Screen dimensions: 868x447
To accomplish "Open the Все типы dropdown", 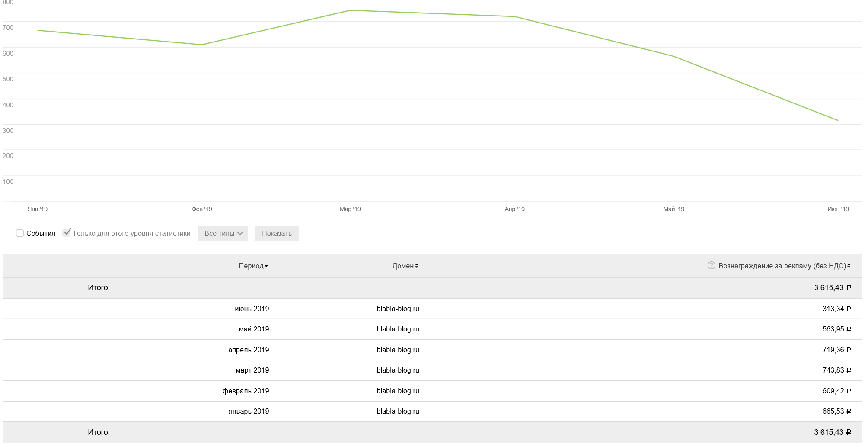I will click(x=223, y=234).
